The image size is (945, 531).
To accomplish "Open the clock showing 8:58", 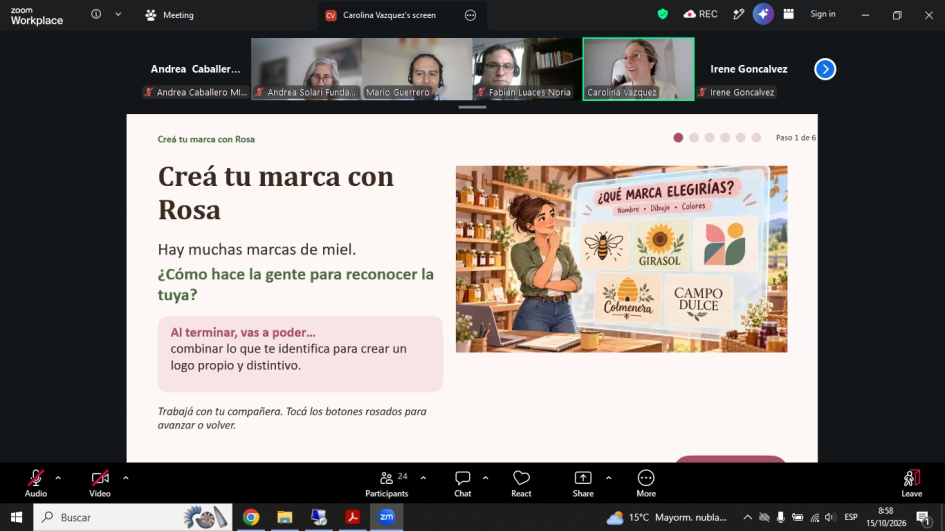I will tap(886, 517).
